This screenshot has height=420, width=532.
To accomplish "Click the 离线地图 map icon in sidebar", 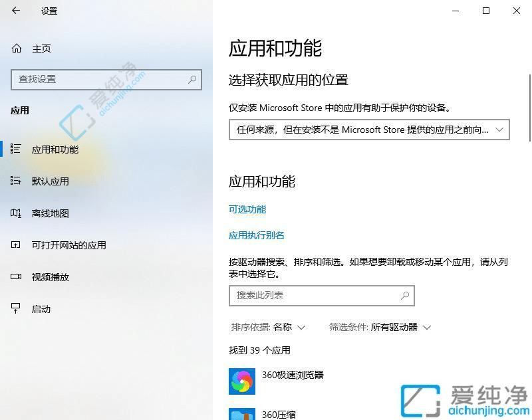I will [16, 213].
